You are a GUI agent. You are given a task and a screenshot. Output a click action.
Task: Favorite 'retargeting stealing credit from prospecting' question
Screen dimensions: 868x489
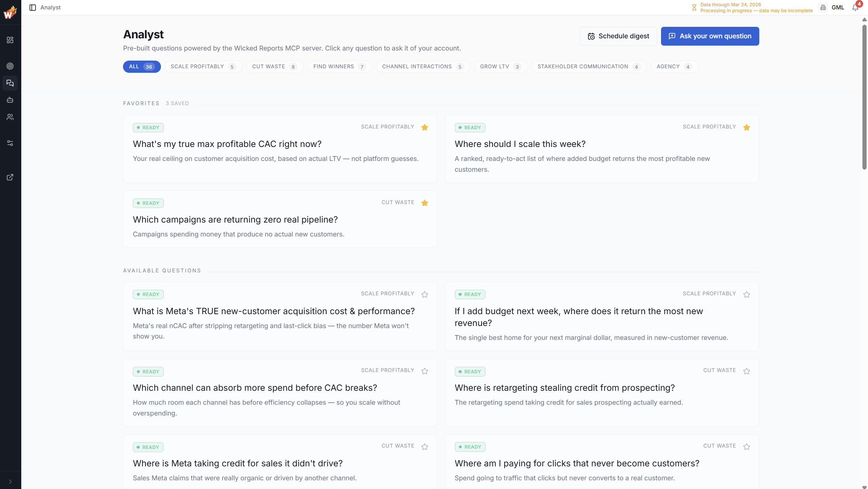click(x=746, y=371)
